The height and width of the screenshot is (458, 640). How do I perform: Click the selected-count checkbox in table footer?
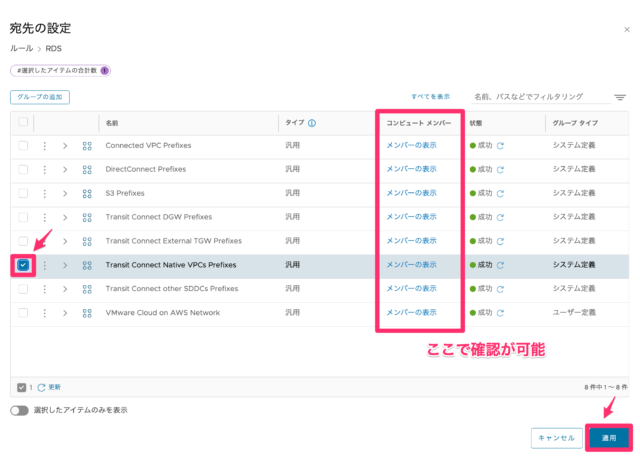click(x=22, y=387)
